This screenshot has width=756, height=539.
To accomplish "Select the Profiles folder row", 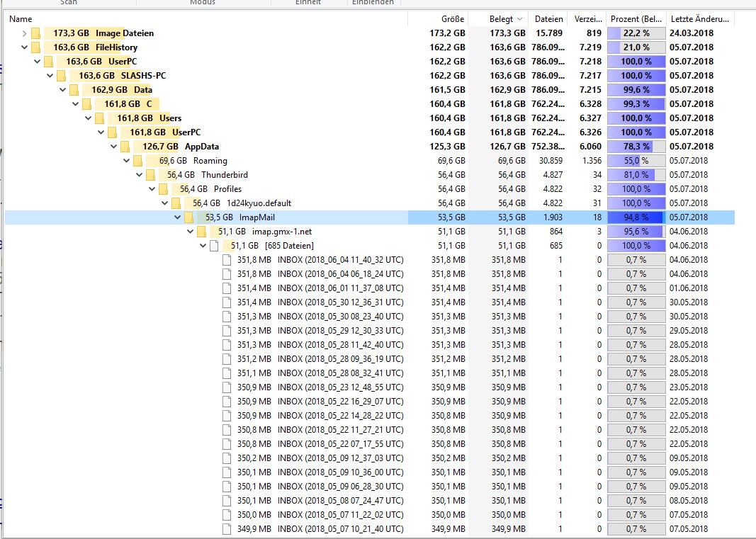I will [227, 189].
